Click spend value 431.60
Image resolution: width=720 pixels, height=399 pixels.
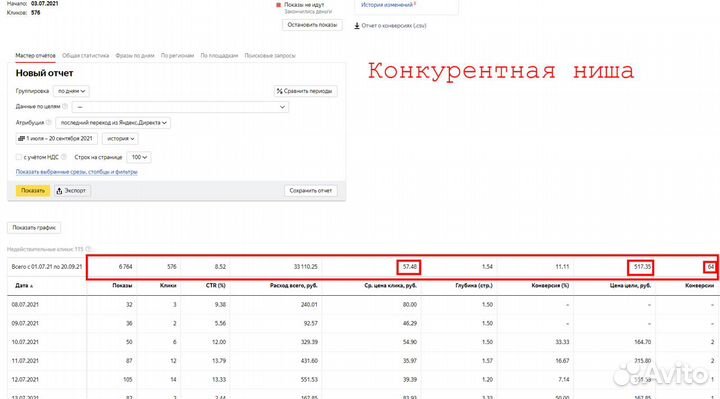[x=309, y=361]
